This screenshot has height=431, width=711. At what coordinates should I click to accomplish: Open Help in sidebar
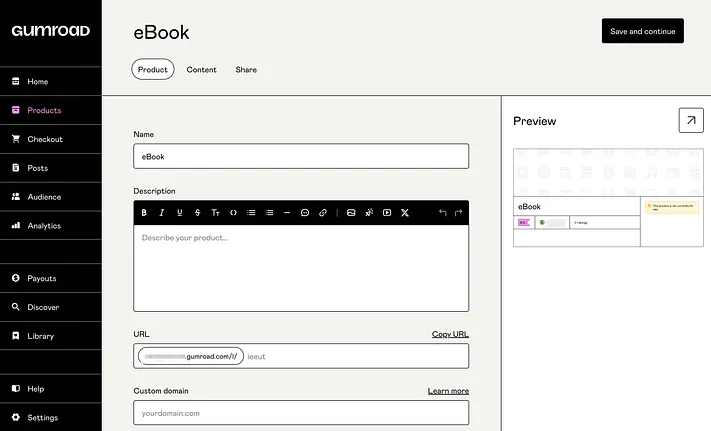pos(51,389)
